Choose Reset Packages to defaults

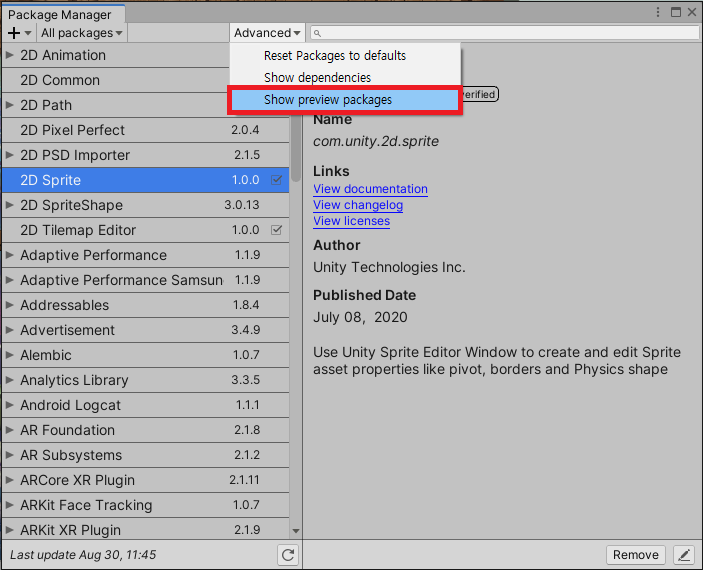tap(345, 56)
